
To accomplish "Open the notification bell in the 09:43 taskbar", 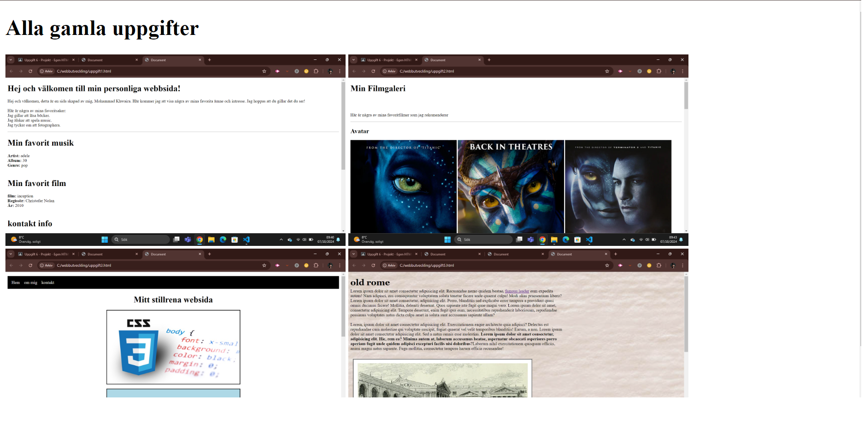I will coord(681,240).
